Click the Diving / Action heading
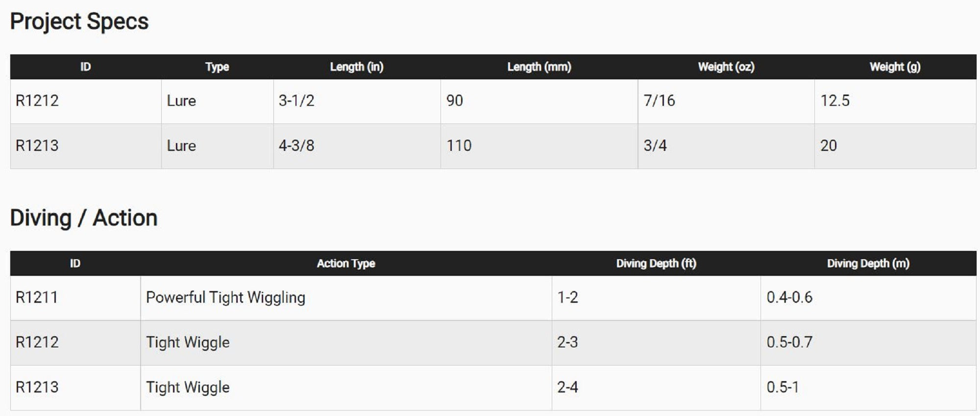Image resolution: width=980 pixels, height=416 pixels. (x=84, y=218)
